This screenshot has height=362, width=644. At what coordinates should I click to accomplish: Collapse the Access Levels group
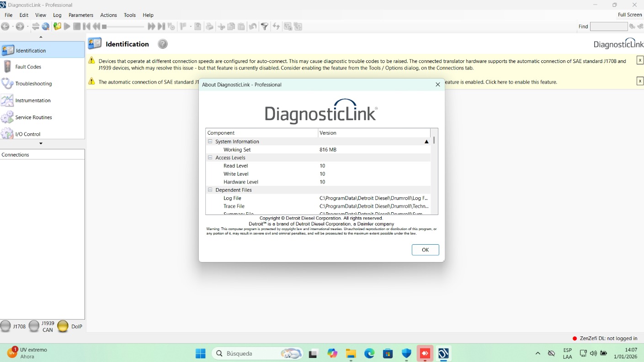tap(210, 157)
